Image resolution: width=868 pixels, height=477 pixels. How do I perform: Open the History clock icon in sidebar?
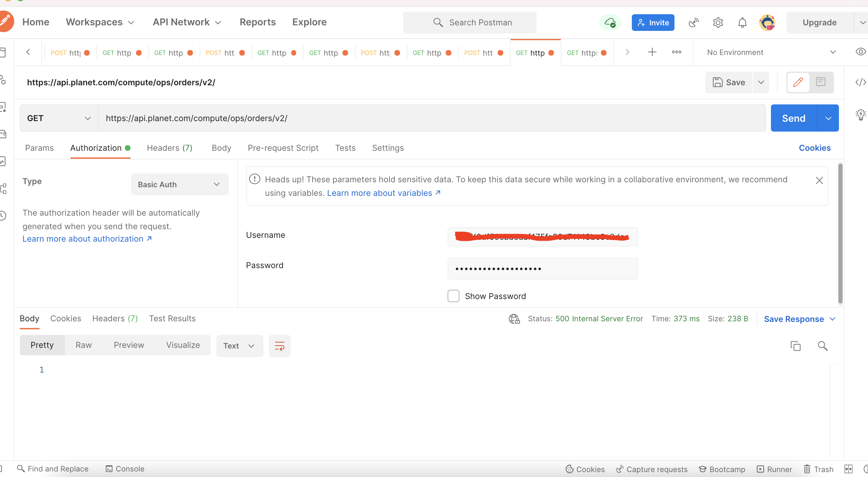[3, 215]
